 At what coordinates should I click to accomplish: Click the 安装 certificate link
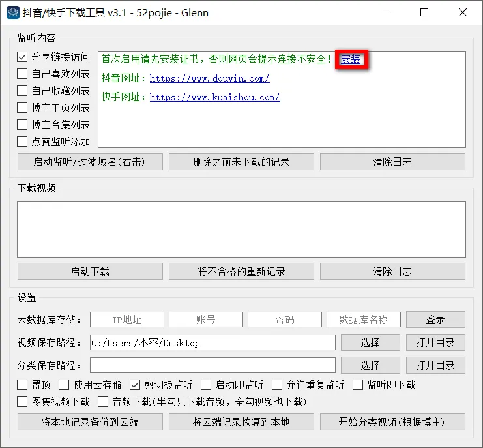click(351, 59)
